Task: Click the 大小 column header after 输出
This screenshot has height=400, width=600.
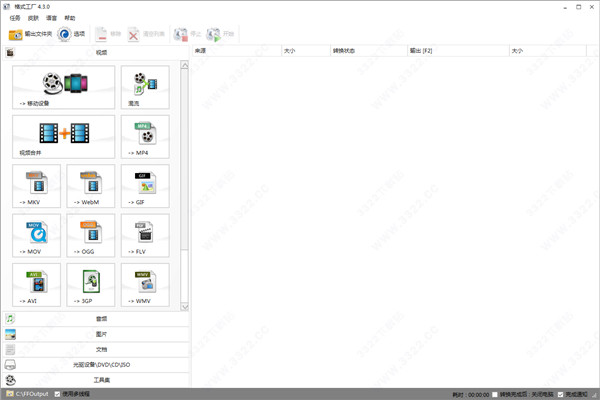Action: tap(548, 51)
